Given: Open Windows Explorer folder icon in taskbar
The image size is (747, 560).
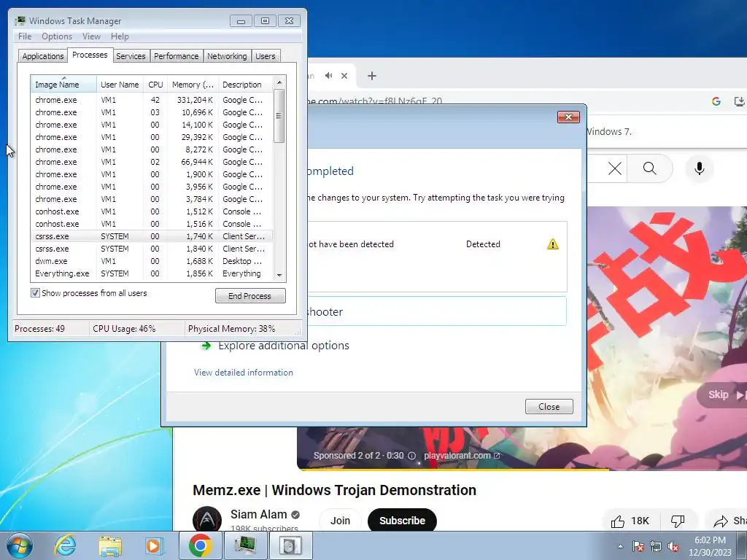Looking at the screenshot, I should (110, 546).
